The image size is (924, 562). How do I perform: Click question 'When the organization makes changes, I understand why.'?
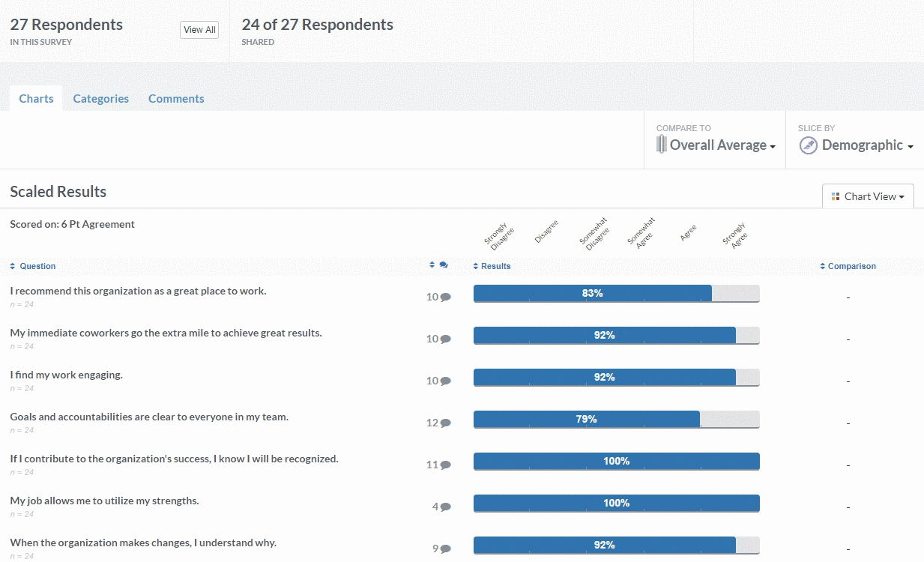click(143, 543)
